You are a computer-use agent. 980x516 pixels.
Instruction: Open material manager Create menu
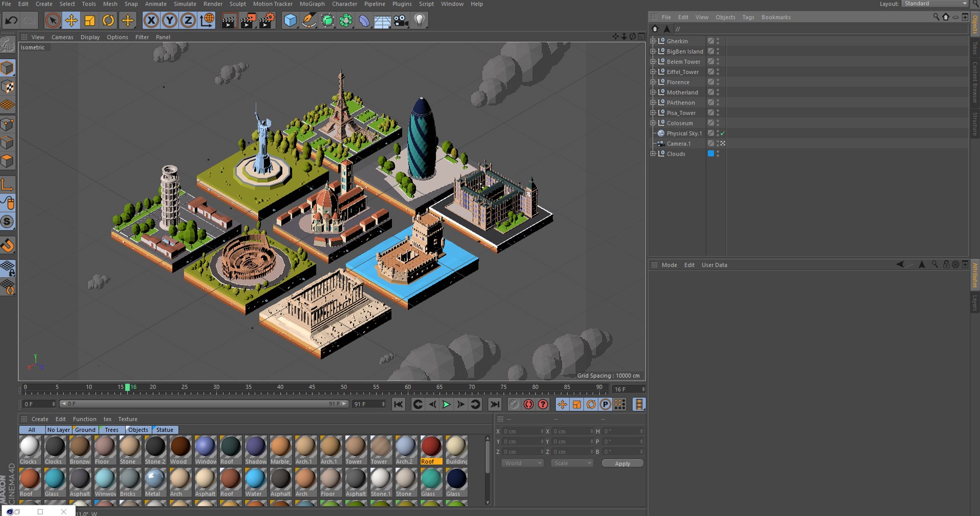pos(40,419)
